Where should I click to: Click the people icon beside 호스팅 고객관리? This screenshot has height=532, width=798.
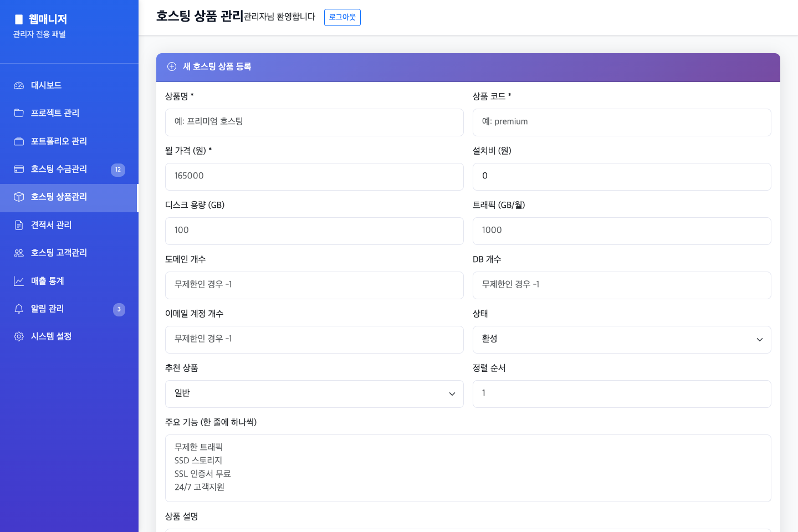click(x=19, y=253)
